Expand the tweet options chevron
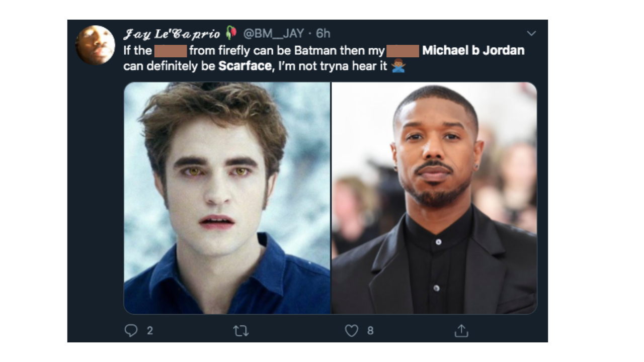Image resolution: width=644 pixels, height=362 pixels. pos(531,34)
